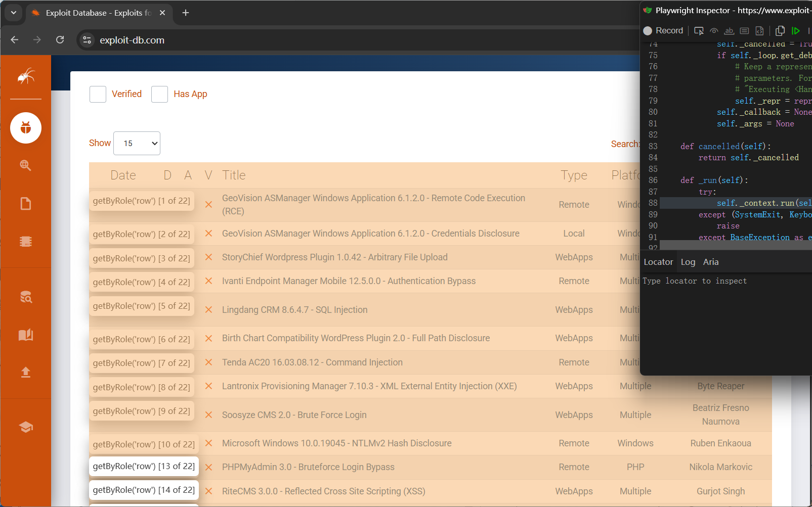Click author Ruben Enkaoua
812x507 pixels.
720,443
